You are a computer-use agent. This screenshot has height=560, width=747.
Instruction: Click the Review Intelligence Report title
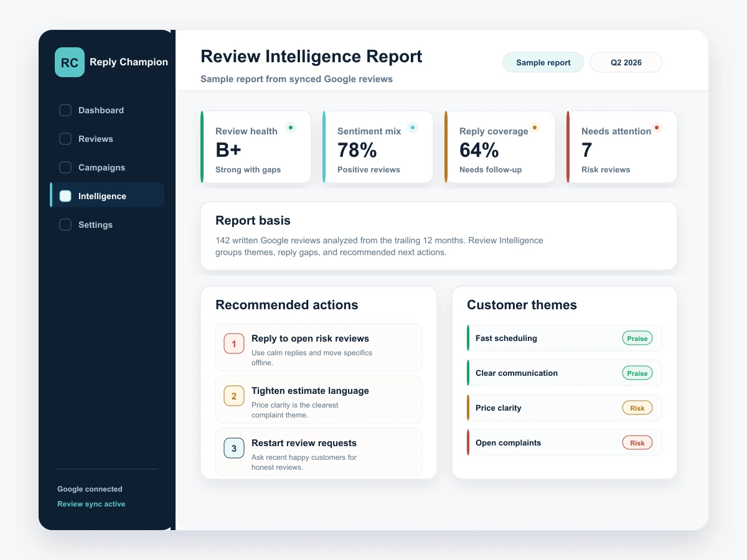311,57
